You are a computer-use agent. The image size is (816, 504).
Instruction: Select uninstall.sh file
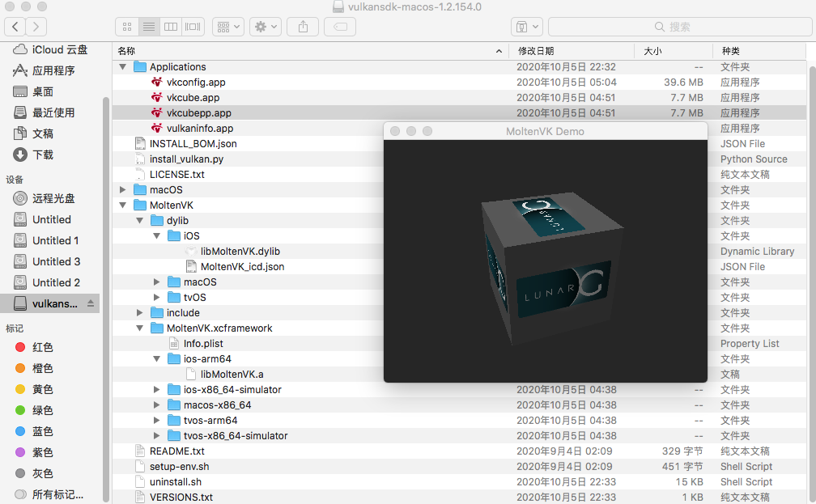click(176, 481)
